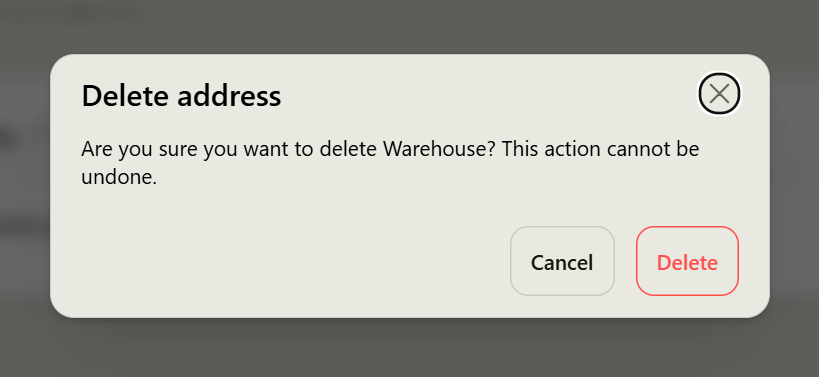Viewport: 819px width, 377px height.
Task: Dismiss the dialog using the Cancel button
Action: pos(562,261)
